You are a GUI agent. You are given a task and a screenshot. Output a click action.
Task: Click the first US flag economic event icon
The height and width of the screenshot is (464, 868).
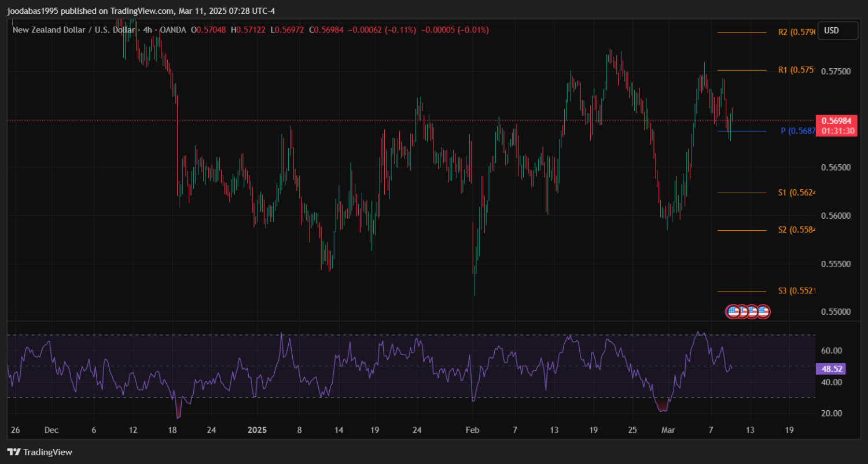point(733,312)
